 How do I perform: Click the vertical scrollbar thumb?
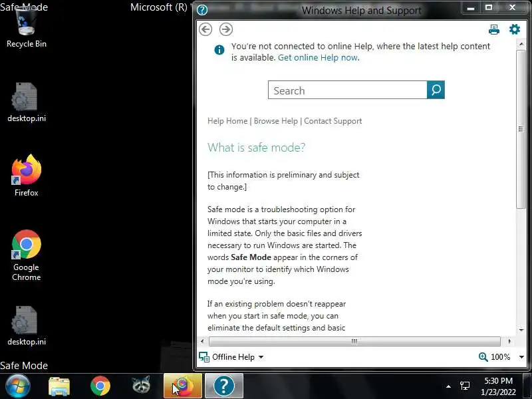[521, 129]
